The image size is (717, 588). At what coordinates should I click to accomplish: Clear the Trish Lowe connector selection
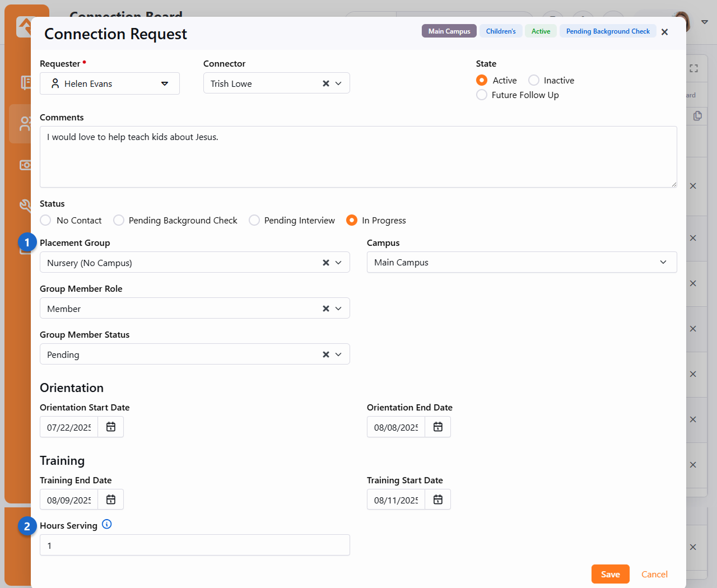coord(326,83)
